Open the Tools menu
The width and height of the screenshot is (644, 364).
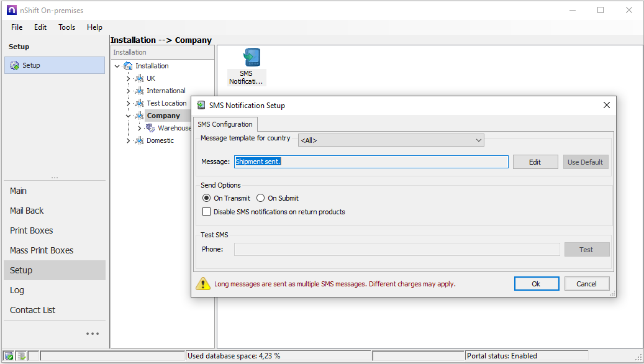(66, 27)
